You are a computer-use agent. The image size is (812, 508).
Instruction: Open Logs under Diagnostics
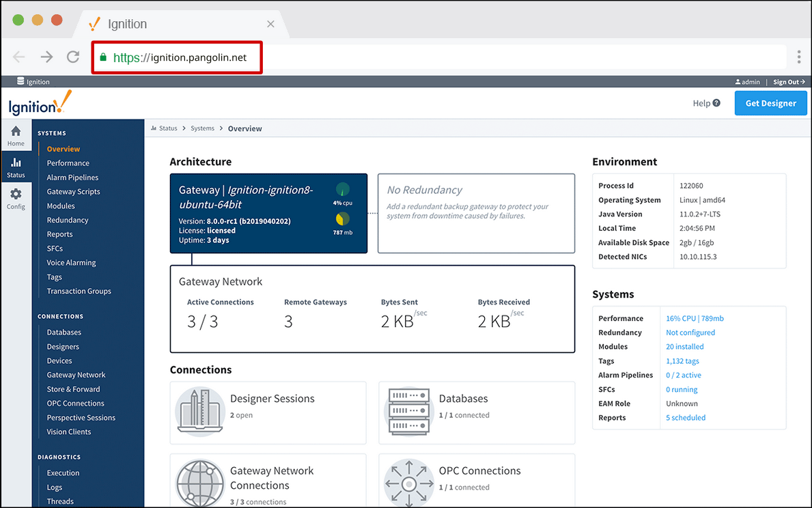[55, 488]
